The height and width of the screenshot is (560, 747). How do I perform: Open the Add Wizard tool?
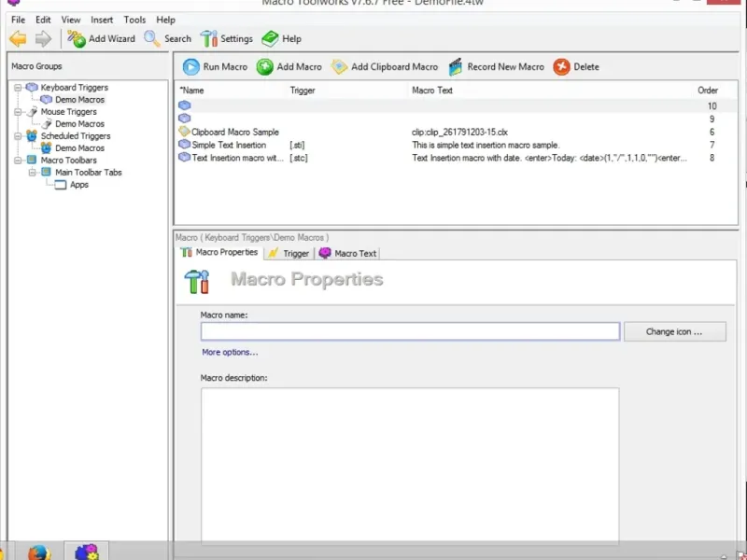click(101, 38)
